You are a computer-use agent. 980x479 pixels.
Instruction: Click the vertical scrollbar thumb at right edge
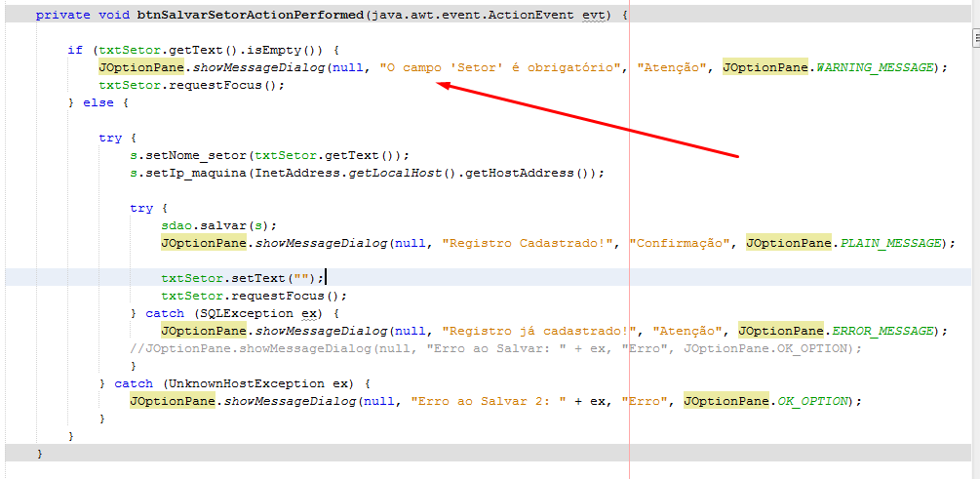point(976,40)
